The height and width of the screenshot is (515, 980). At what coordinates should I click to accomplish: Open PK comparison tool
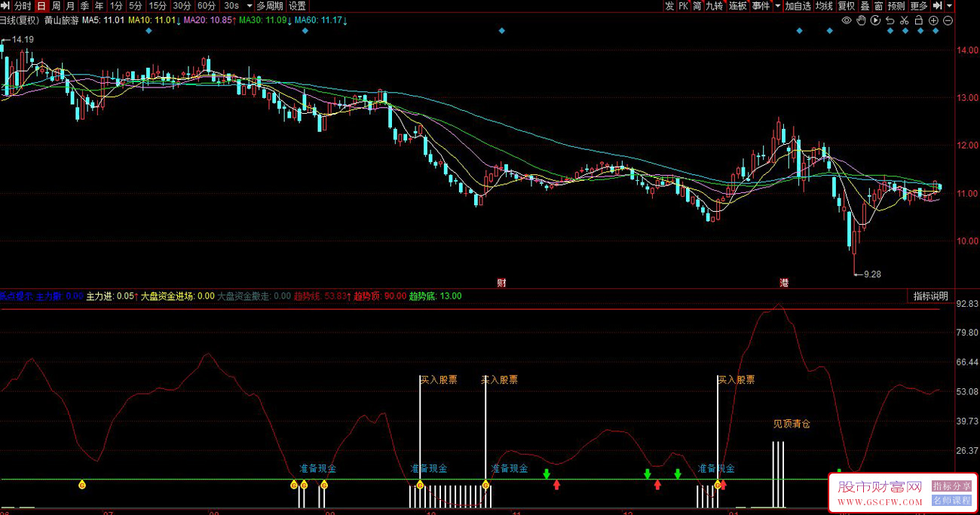(x=683, y=6)
